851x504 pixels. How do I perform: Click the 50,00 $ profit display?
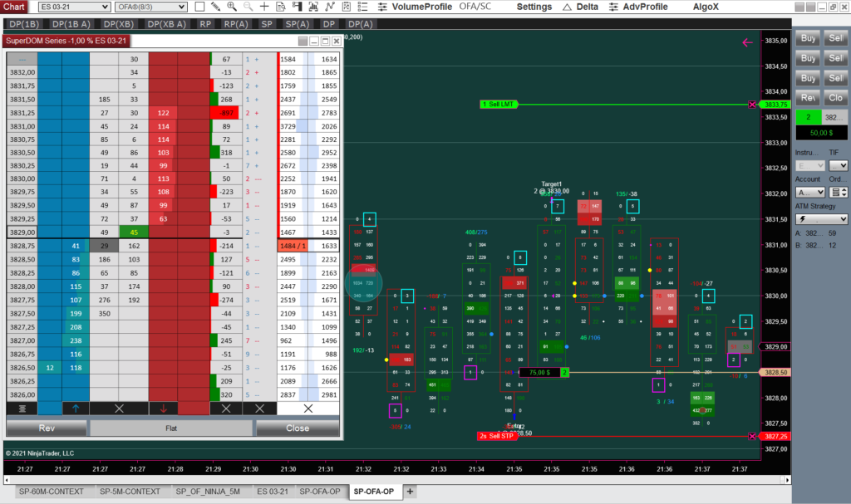[x=822, y=133]
